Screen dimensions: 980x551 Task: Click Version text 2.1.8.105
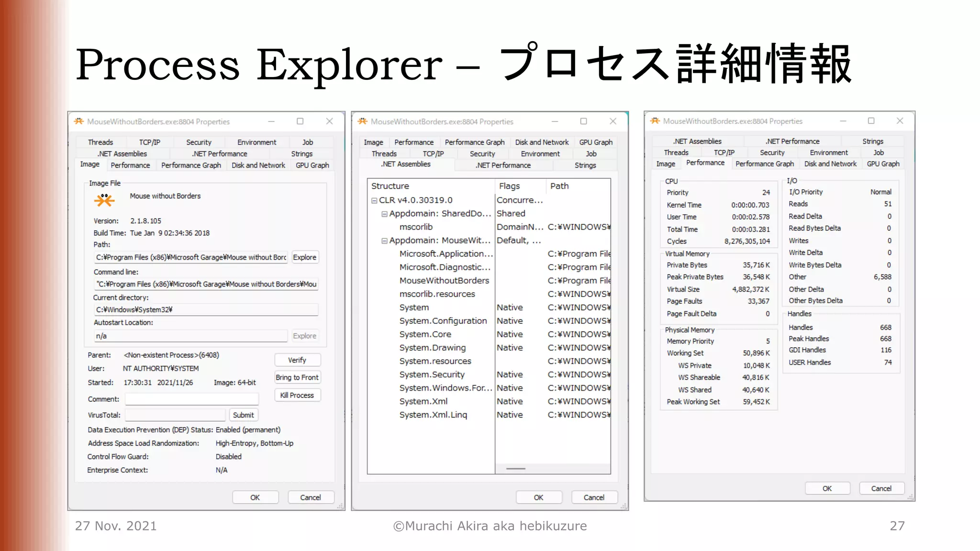click(145, 221)
